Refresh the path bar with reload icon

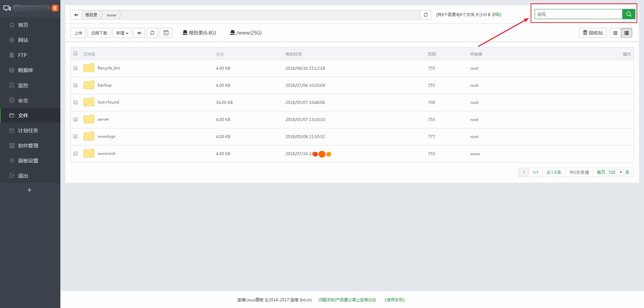tap(425, 15)
